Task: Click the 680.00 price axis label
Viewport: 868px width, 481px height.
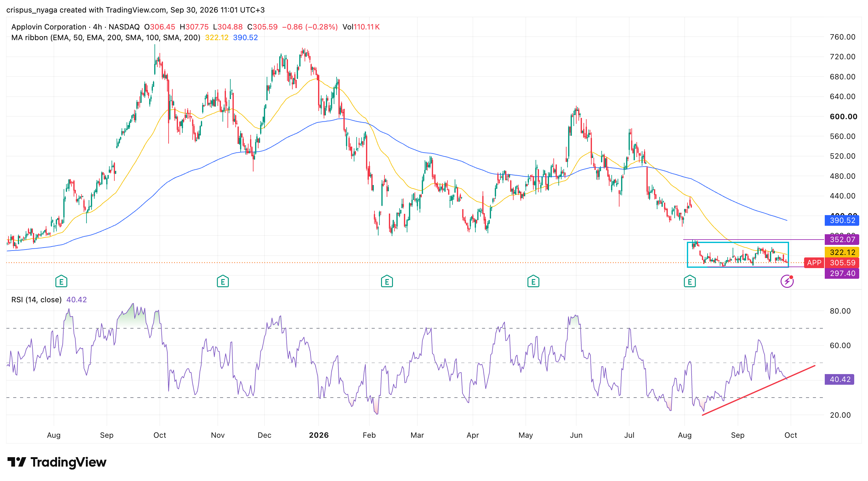Action: tap(842, 77)
